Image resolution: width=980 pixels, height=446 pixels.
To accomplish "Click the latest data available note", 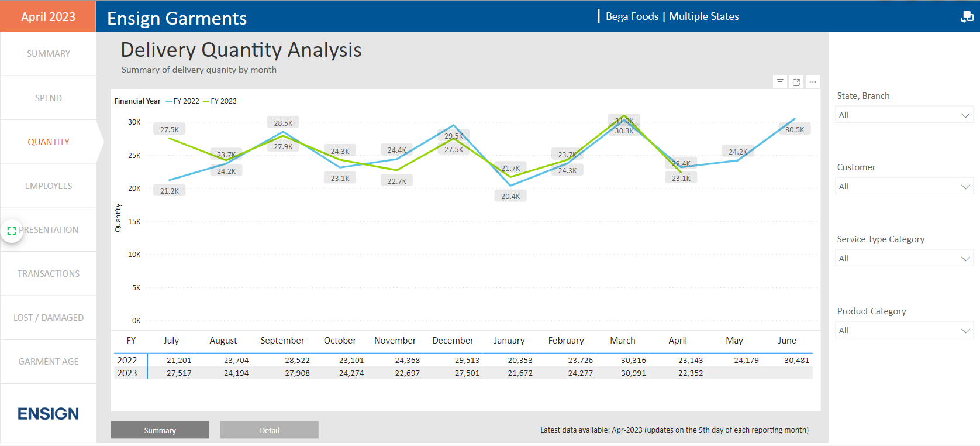I will point(674,430).
